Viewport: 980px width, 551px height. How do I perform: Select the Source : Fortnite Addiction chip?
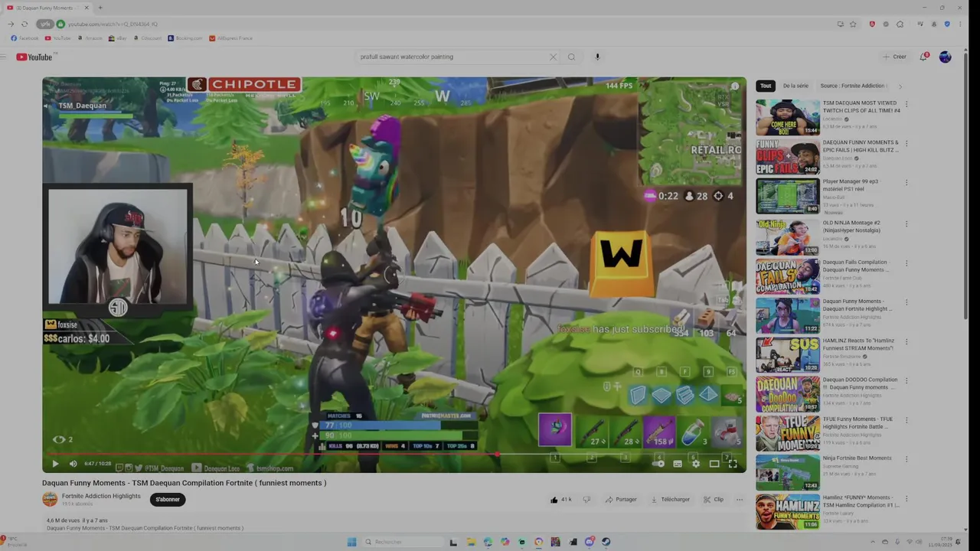(852, 86)
